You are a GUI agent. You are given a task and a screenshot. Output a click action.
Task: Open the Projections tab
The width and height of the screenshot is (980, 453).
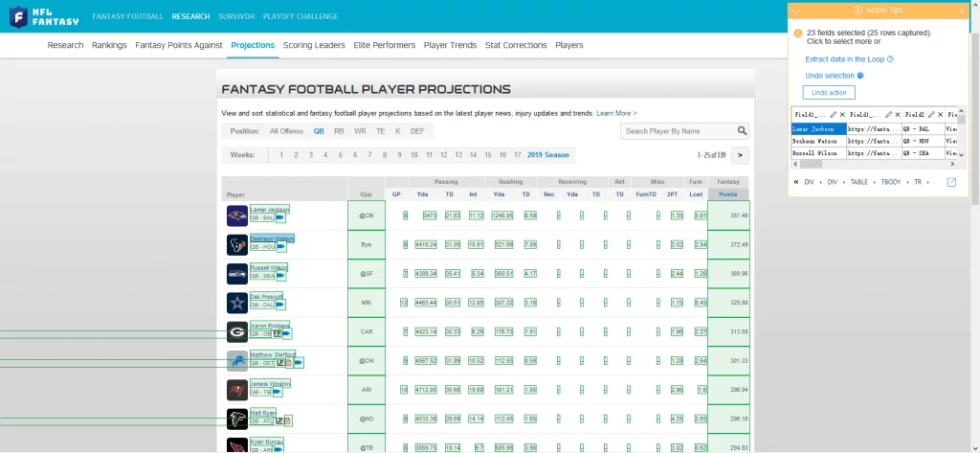click(253, 45)
